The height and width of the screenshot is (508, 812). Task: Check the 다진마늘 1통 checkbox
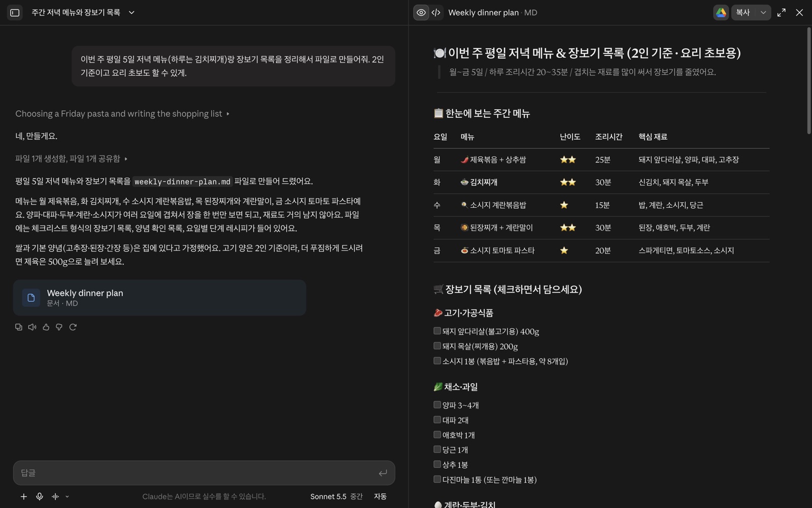point(437,479)
